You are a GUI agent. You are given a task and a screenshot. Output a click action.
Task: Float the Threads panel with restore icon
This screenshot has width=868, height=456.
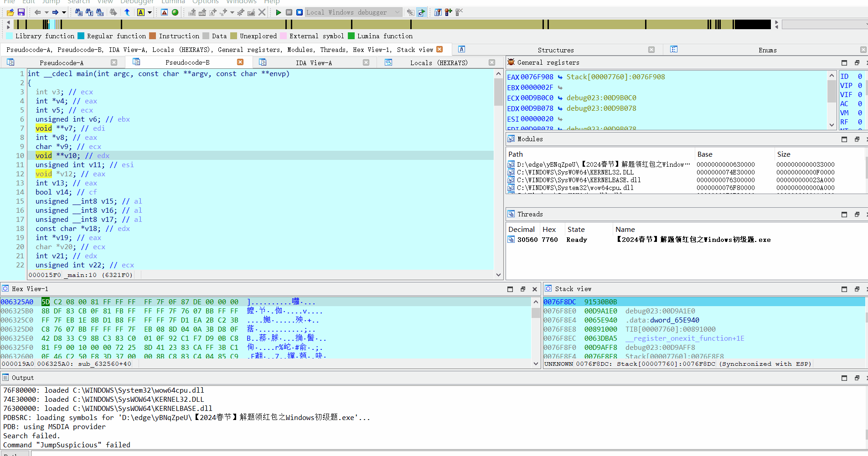pyautogui.click(x=857, y=214)
